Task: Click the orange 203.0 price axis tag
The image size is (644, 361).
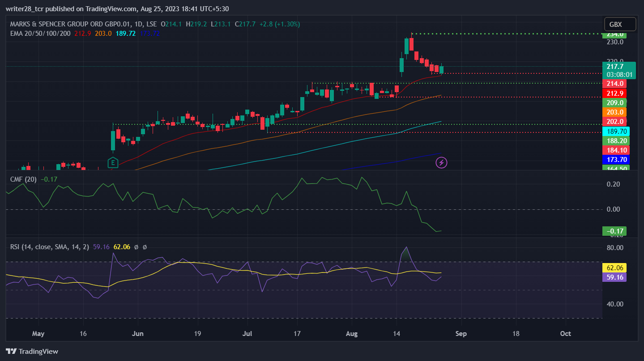Action: pos(614,112)
